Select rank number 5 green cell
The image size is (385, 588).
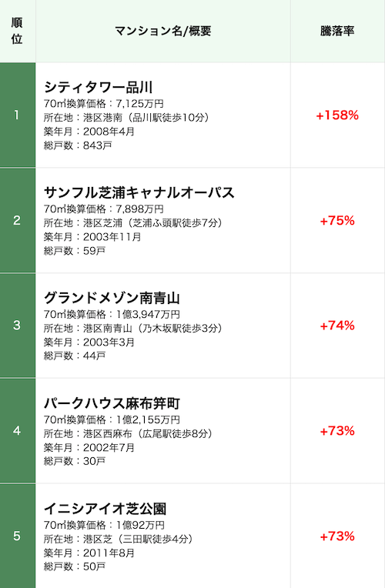tap(18, 536)
